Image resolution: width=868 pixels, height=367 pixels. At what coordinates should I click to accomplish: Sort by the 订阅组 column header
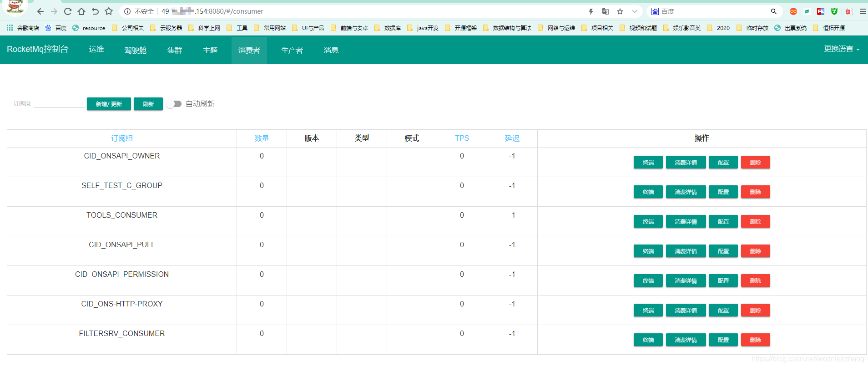click(122, 138)
